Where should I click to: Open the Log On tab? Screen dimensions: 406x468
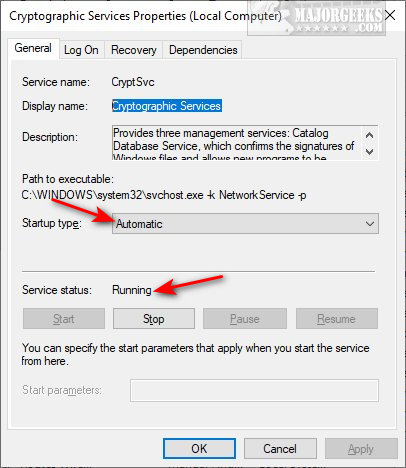point(81,50)
